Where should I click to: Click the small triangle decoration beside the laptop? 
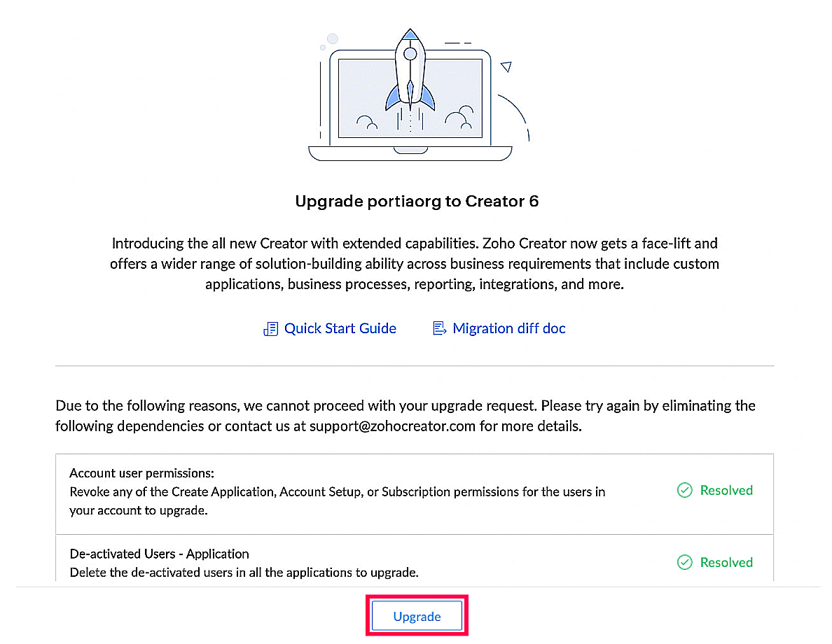(x=506, y=66)
